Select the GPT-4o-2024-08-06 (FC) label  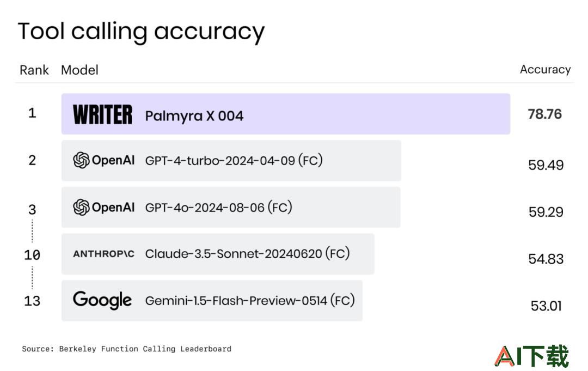click(219, 208)
